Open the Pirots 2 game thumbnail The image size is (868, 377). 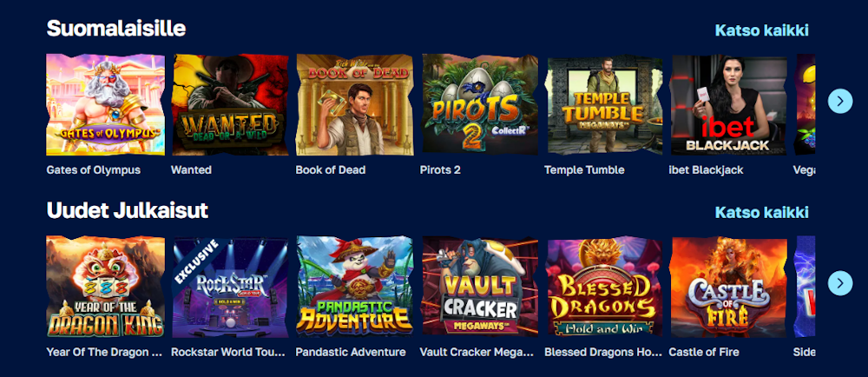479,104
